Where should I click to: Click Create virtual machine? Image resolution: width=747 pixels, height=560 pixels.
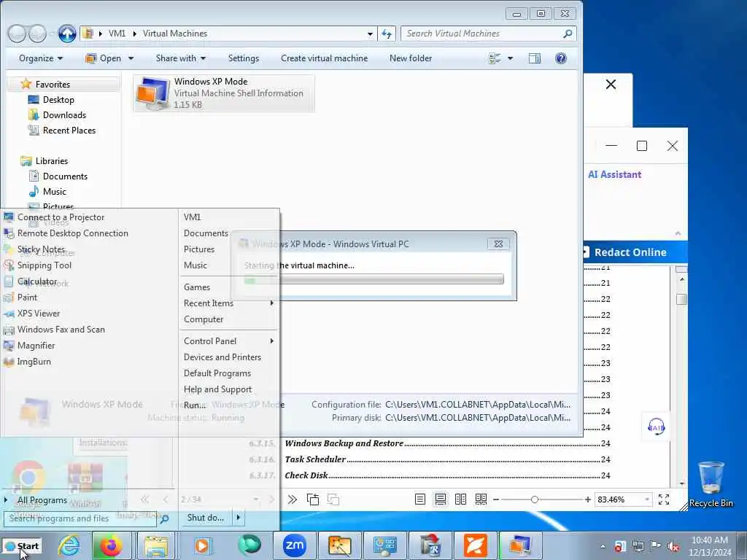(324, 58)
